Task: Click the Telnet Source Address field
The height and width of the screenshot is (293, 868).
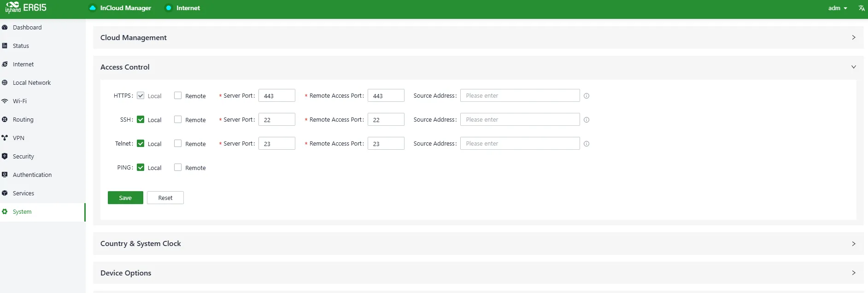Action: point(520,143)
